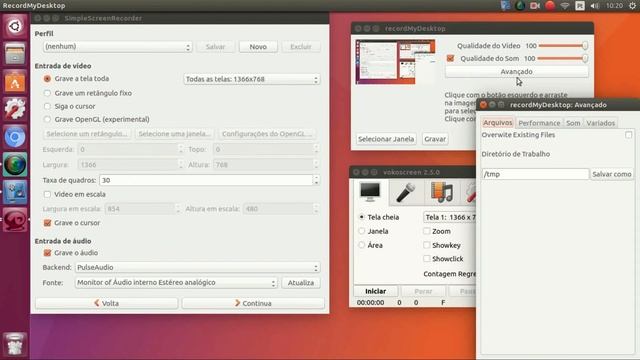Click the 'Taxa de quadros' value field
This screenshot has width=640, height=360.
point(206,180)
